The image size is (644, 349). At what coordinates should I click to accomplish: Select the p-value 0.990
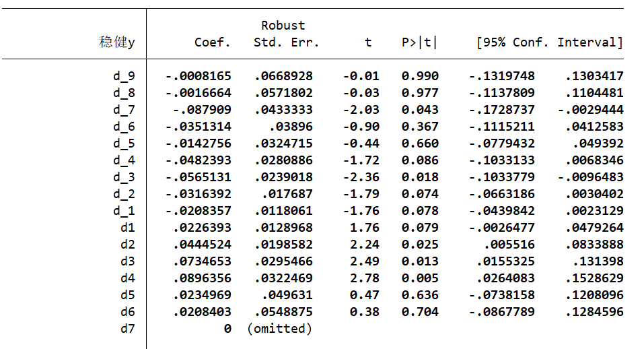pos(420,76)
